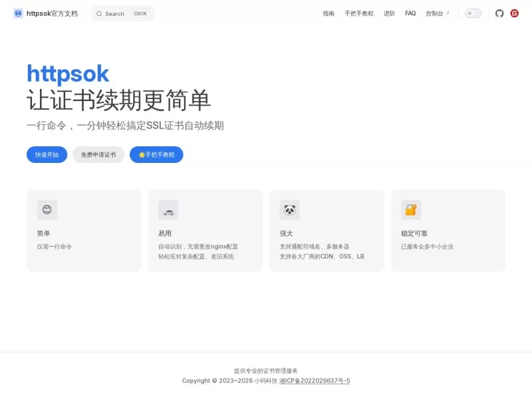Click 已服务众多中小企业 text

pos(427,247)
